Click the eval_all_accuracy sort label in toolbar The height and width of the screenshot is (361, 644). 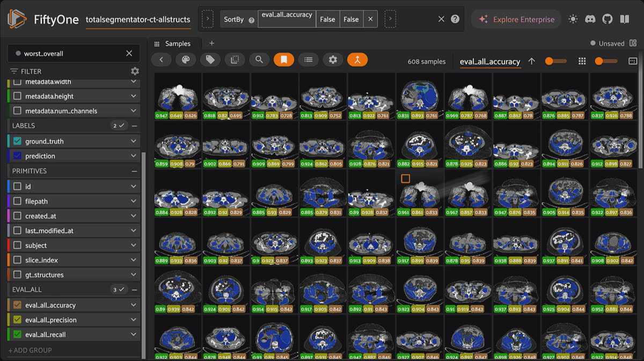pyautogui.click(x=490, y=62)
